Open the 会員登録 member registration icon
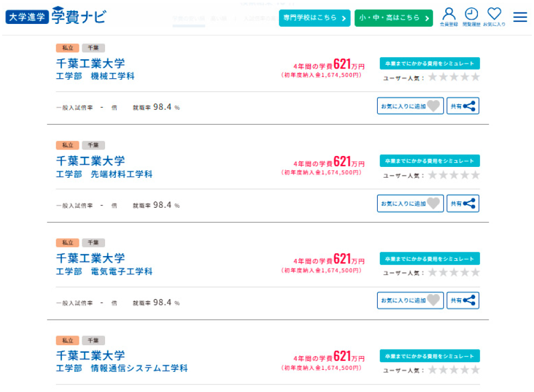Image resolution: width=534 pixels, height=392 pixels. pyautogui.click(x=449, y=17)
